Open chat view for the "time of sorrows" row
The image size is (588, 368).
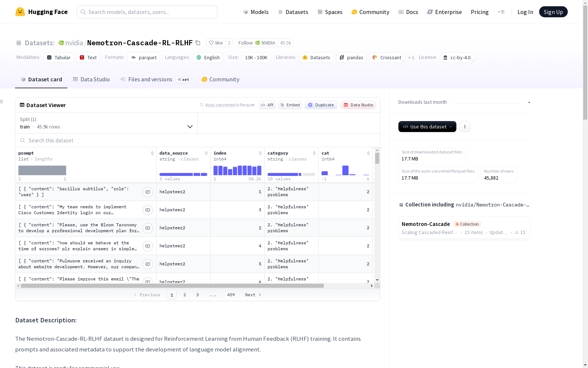pyautogui.click(x=148, y=246)
